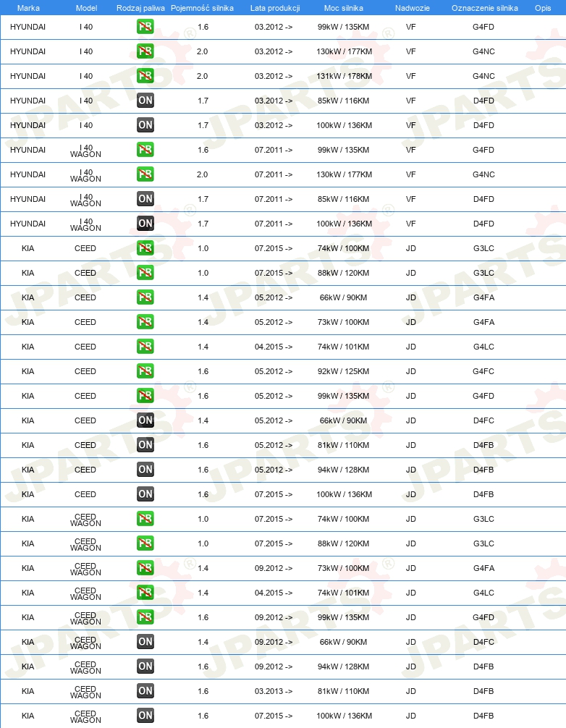This screenshot has height=728, width=566.
Task: Click petrol icon for Kia Ceed 92kW/125KM G4FC
Action: point(145,371)
